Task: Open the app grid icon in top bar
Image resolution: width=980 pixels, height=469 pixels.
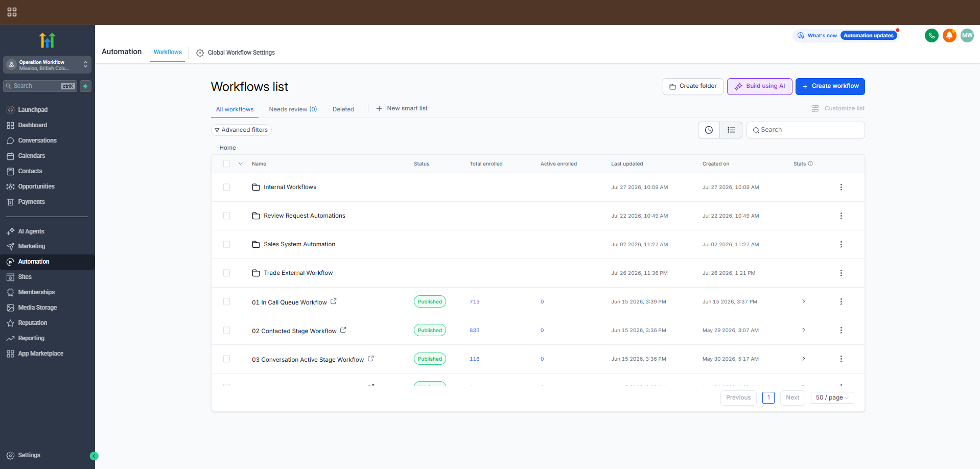Action: tap(12, 12)
